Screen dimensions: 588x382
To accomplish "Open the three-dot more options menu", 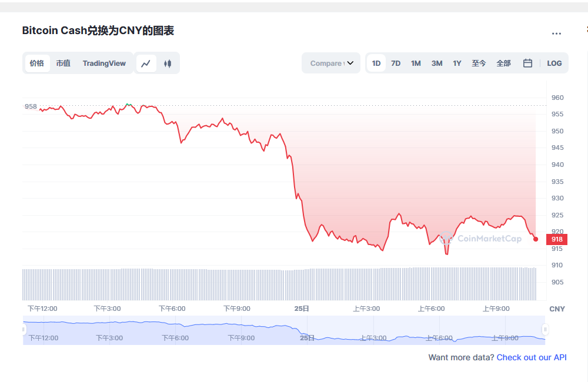I will [556, 33].
